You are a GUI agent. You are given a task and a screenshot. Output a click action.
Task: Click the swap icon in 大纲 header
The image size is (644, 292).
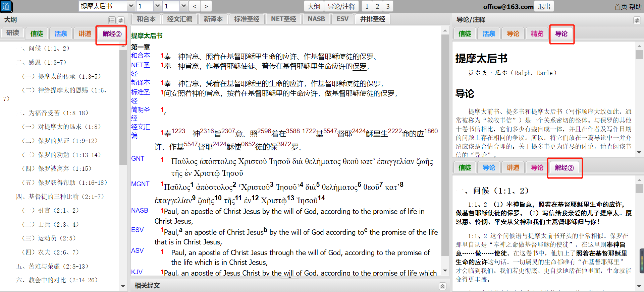[x=121, y=20]
